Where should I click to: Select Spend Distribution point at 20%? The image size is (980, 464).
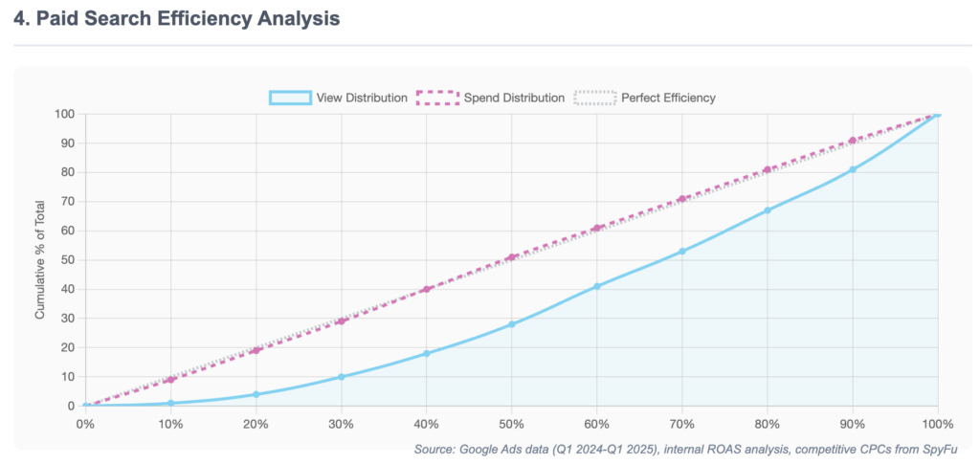pos(256,350)
